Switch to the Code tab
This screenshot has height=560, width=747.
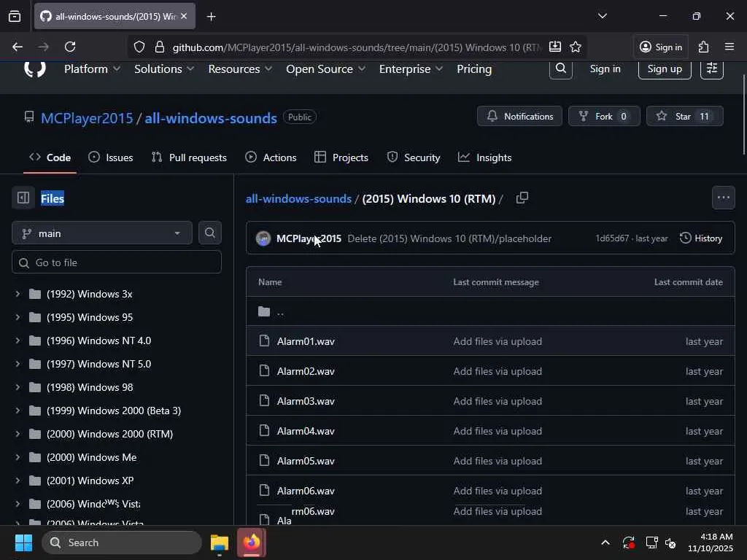[x=50, y=157]
